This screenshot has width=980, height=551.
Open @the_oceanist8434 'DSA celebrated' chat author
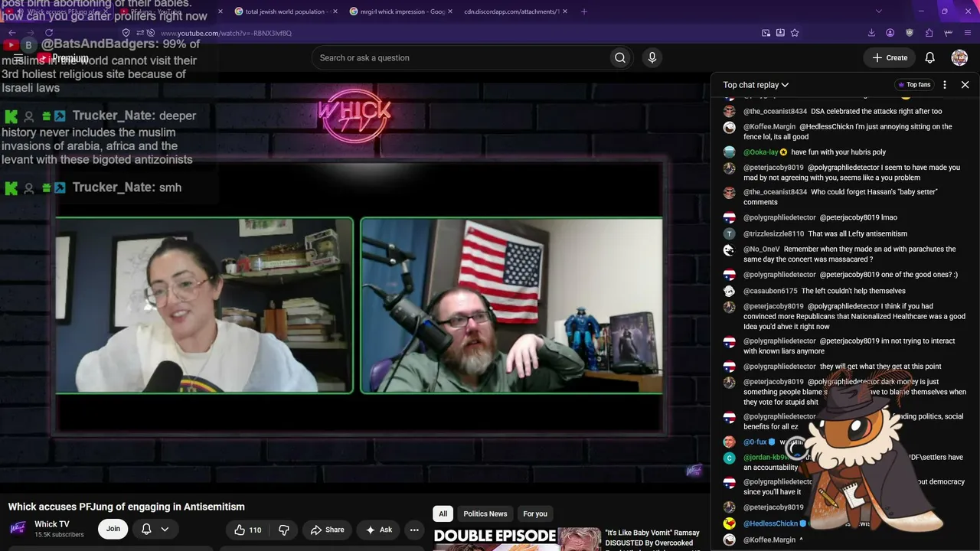pos(775,112)
